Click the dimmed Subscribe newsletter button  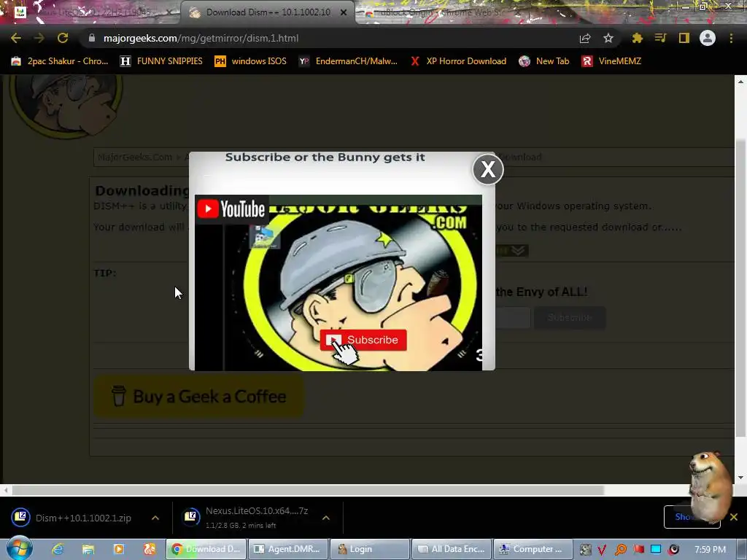coord(570,318)
